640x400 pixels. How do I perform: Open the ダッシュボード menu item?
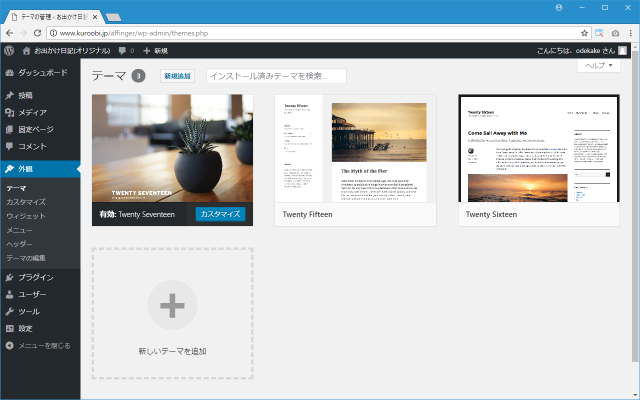[41, 73]
